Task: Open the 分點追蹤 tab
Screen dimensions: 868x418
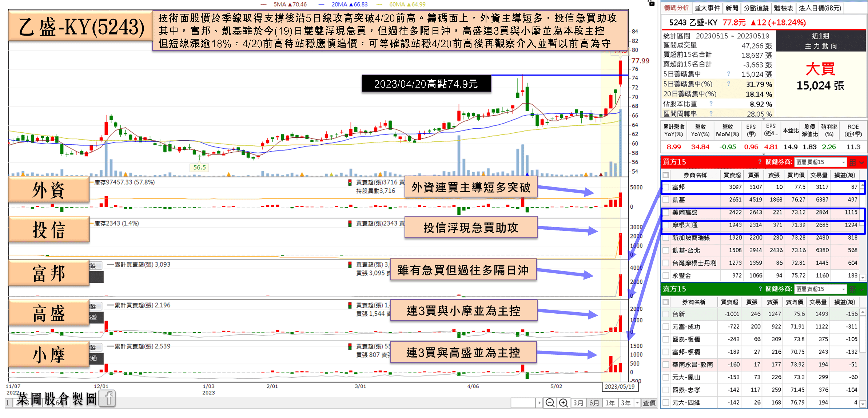Action: (756, 8)
